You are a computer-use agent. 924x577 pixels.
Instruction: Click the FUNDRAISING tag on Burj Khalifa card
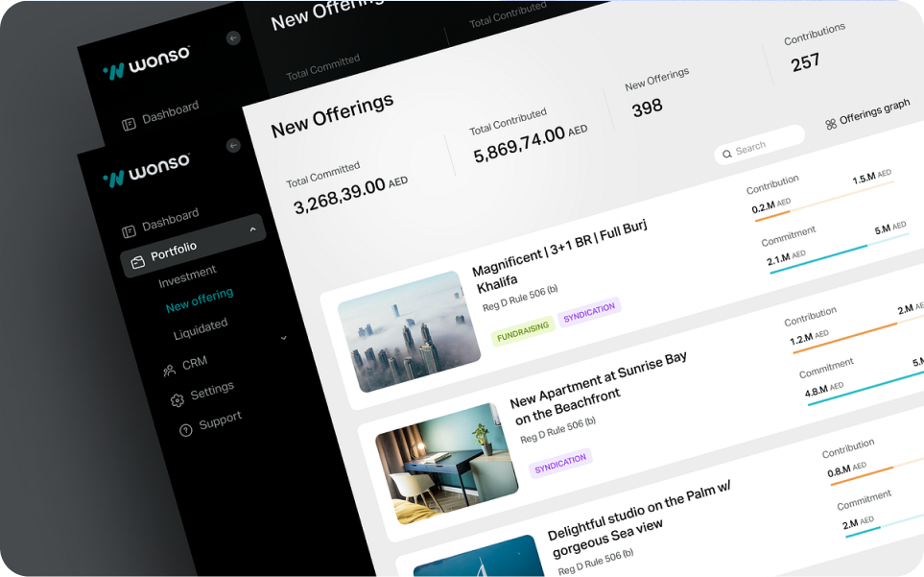tap(523, 332)
